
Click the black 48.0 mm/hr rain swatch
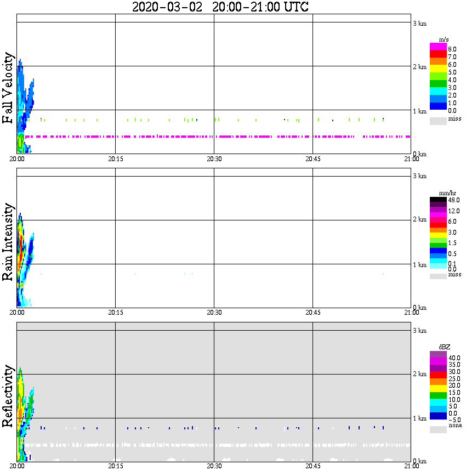click(x=438, y=200)
